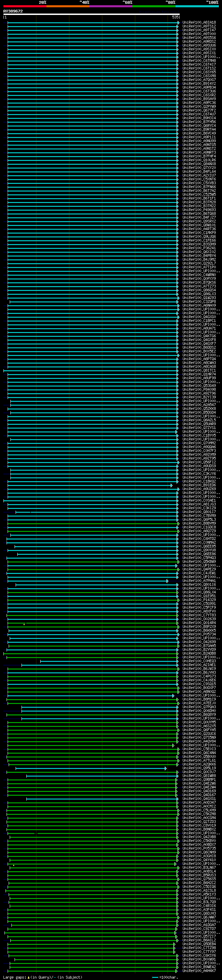Select UniRef100_P49693 label
222x980 pixels.
tap(199, 210)
